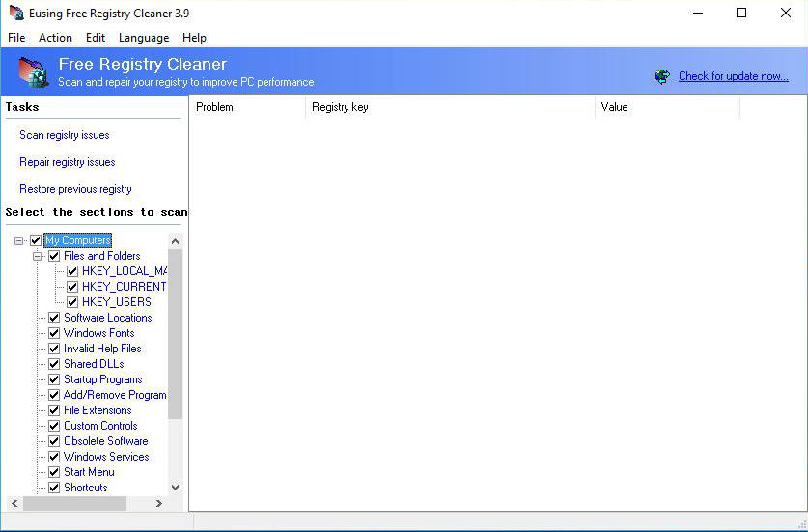
Task: Open the Language menu
Action: pyautogui.click(x=143, y=38)
